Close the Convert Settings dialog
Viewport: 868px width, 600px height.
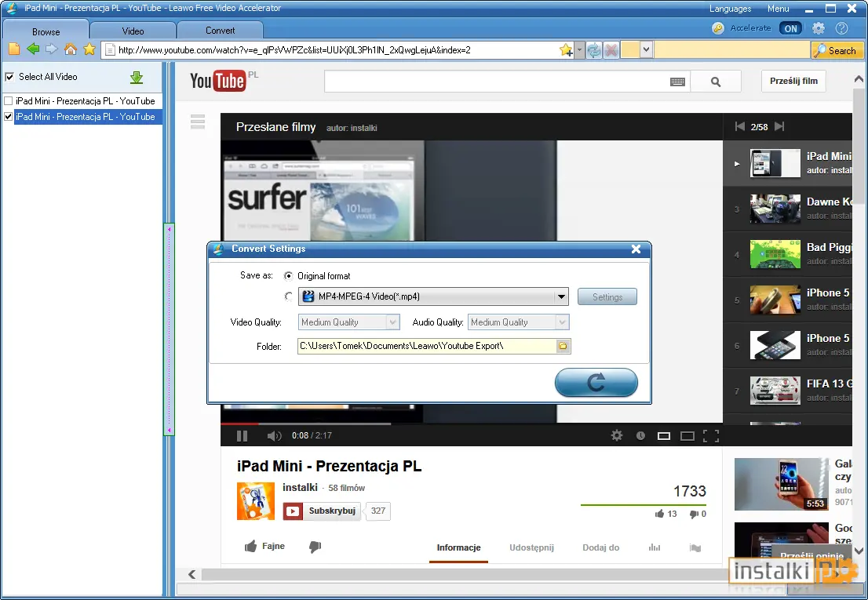[636, 249]
